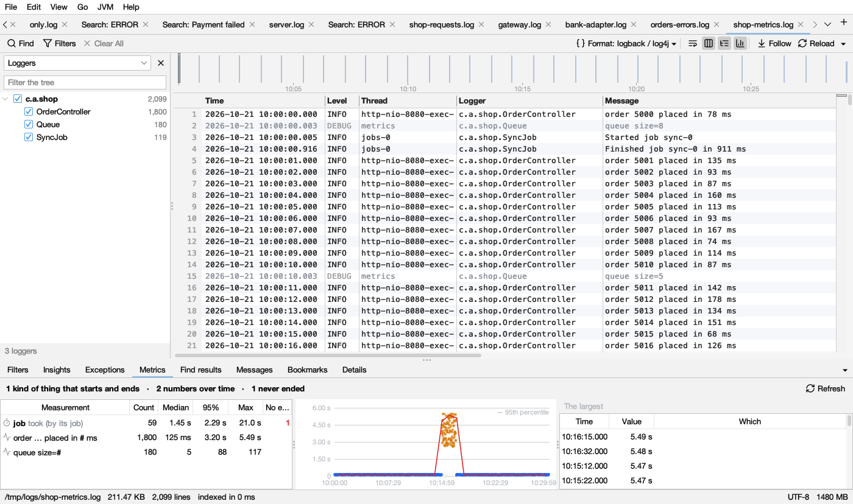Uncheck the c.a.shop logger checkbox
The height and width of the screenshot is (504, 853).
tap(18, 99)
